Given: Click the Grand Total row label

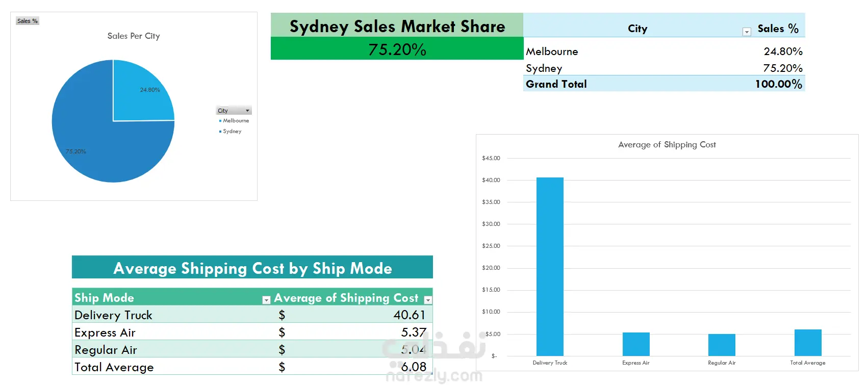Looking at the screenshot, I should [556, 84].
